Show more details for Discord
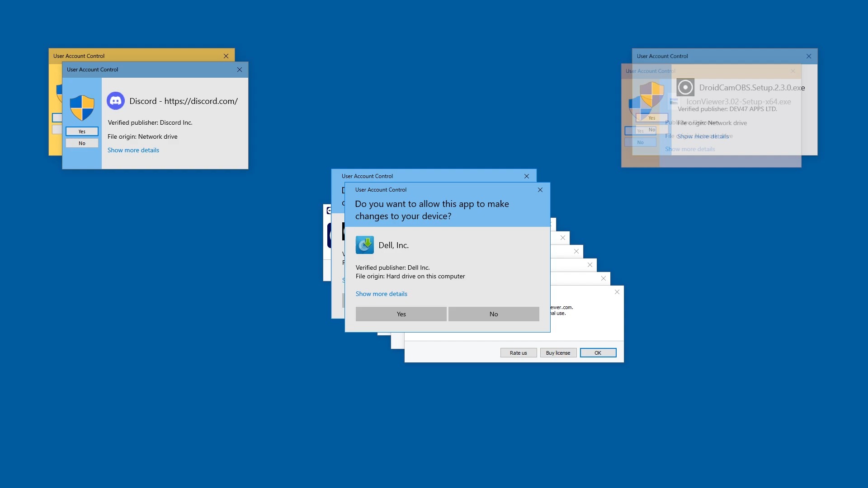 click(133, 150)
